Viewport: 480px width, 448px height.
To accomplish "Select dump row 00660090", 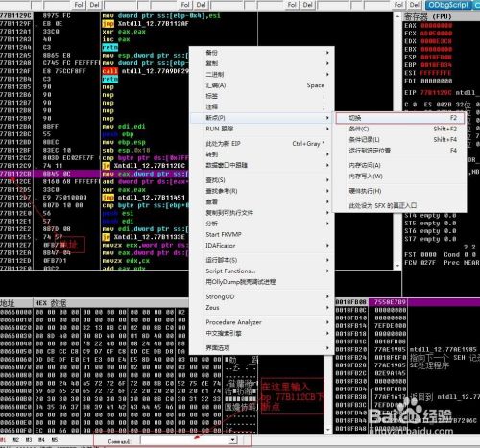I will (x=128, y=383).
